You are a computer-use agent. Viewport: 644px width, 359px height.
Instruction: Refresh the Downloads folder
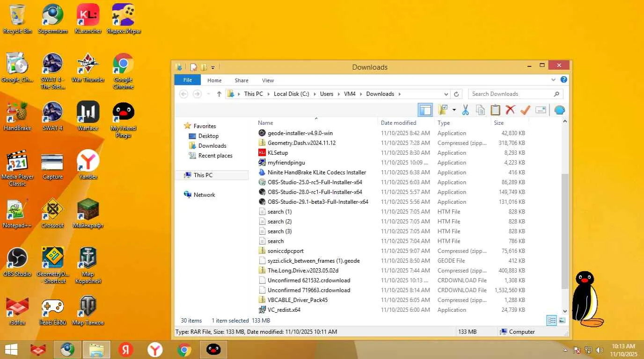(x=456, y=94)
